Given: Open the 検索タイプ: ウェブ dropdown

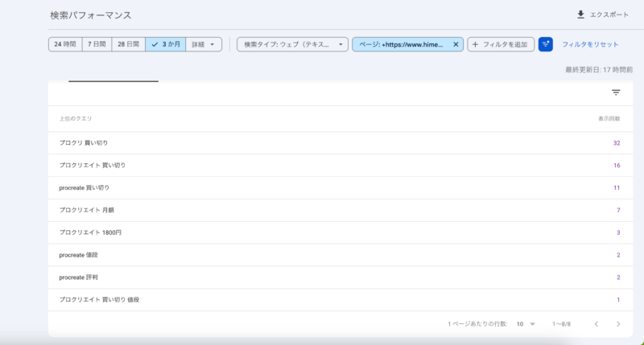Looking at the screenshot, I should coord(292,44).
